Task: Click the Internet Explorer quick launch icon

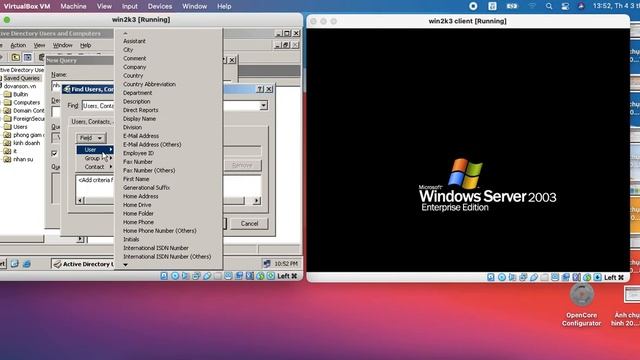Action: (27, 264)
